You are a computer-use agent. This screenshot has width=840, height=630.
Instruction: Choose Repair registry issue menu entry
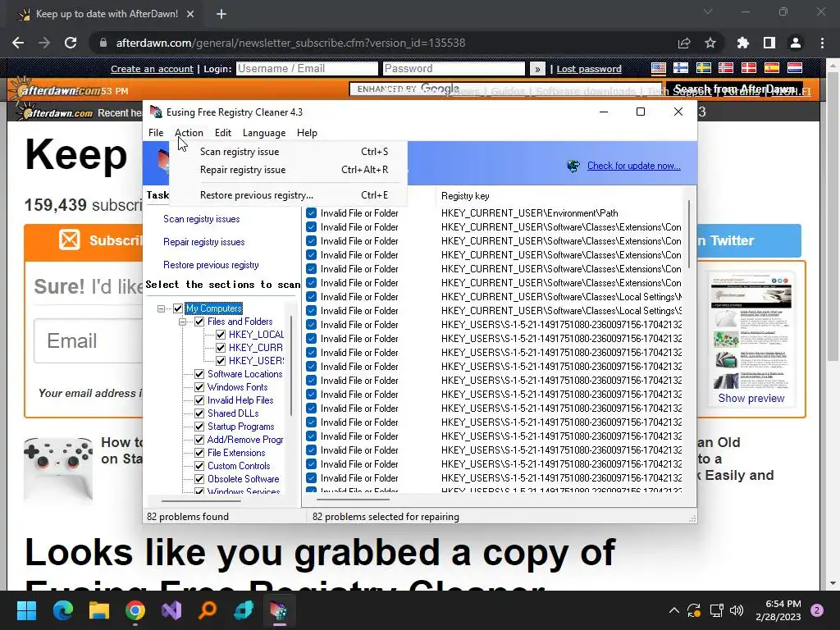290,170
